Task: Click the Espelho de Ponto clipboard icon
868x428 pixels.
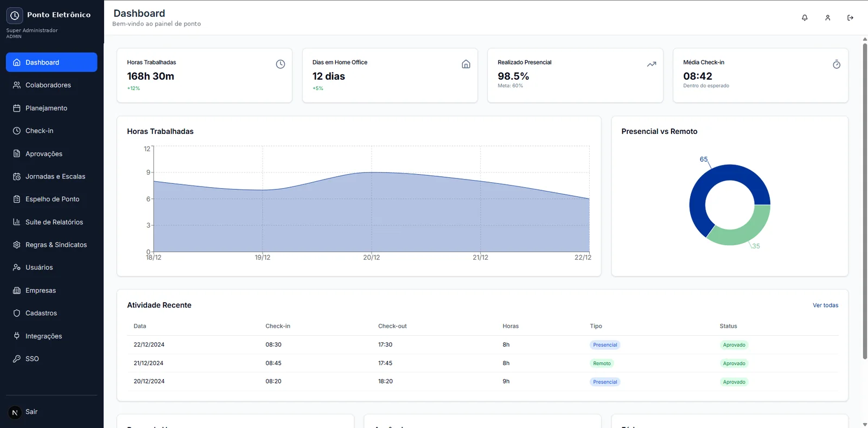Action: [x=17, y=199]
